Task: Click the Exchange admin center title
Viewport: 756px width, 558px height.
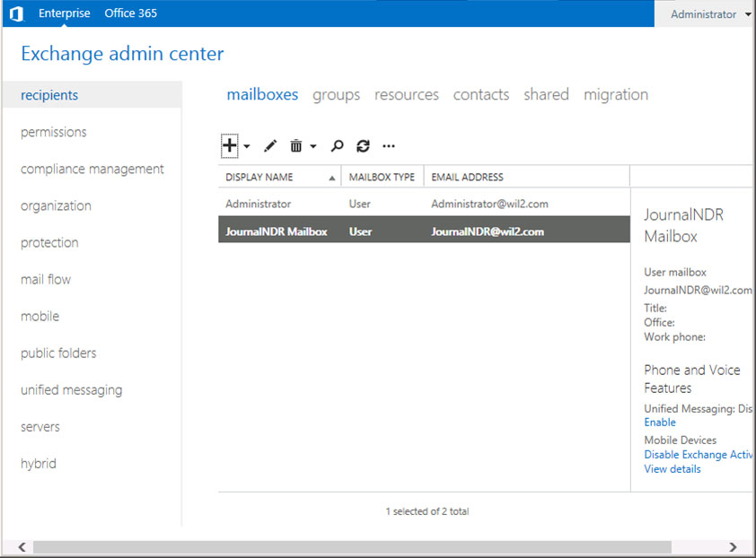Action: pos(122,54)
